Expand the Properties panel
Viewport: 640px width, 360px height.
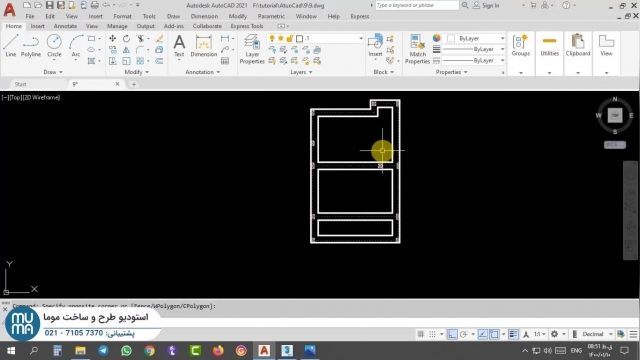click(451, 72)
